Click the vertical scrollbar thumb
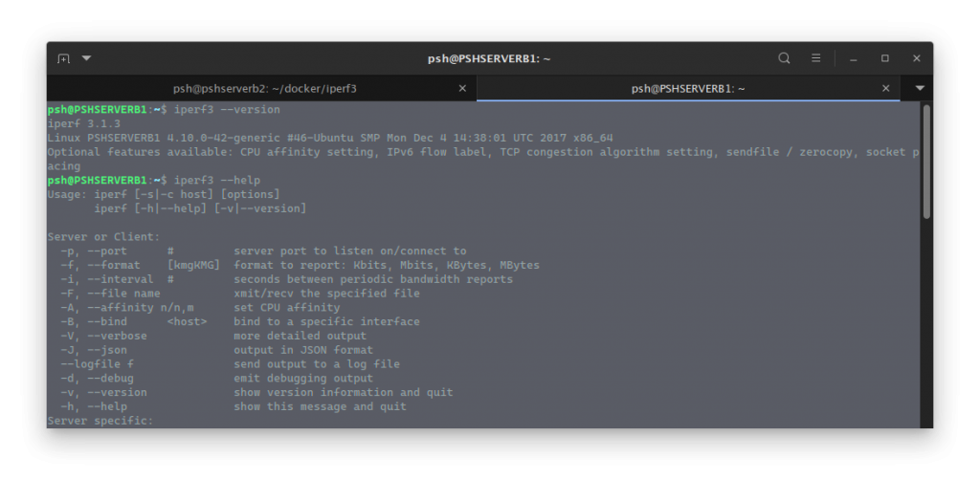The image size is (980, 480). point(926,161)
